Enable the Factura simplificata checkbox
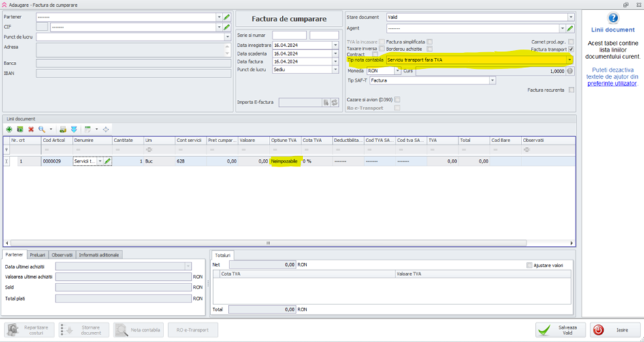The image size is (644, 342). click(x=430, y=42)
